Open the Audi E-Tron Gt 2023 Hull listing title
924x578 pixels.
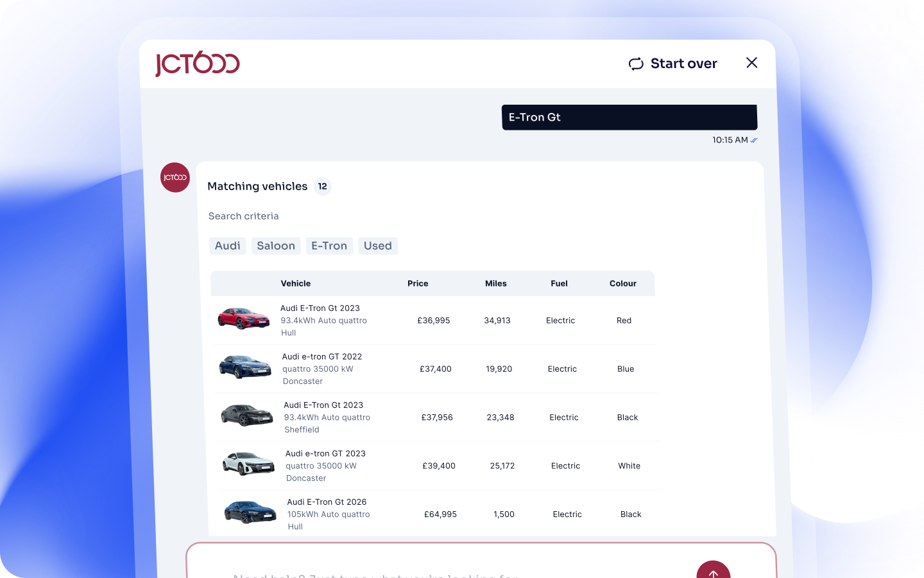pos(320,308)
